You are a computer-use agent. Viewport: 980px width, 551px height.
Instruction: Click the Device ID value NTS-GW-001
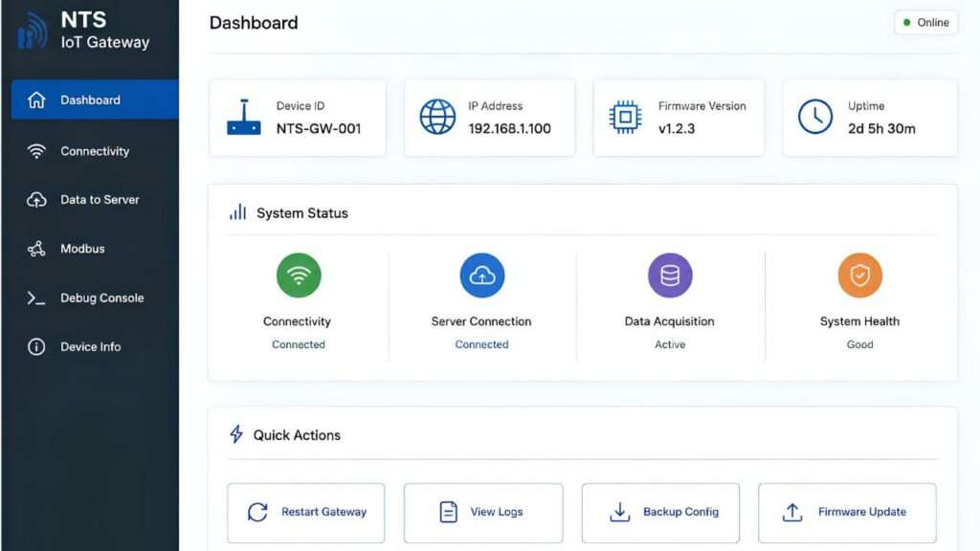coord(319,129)
